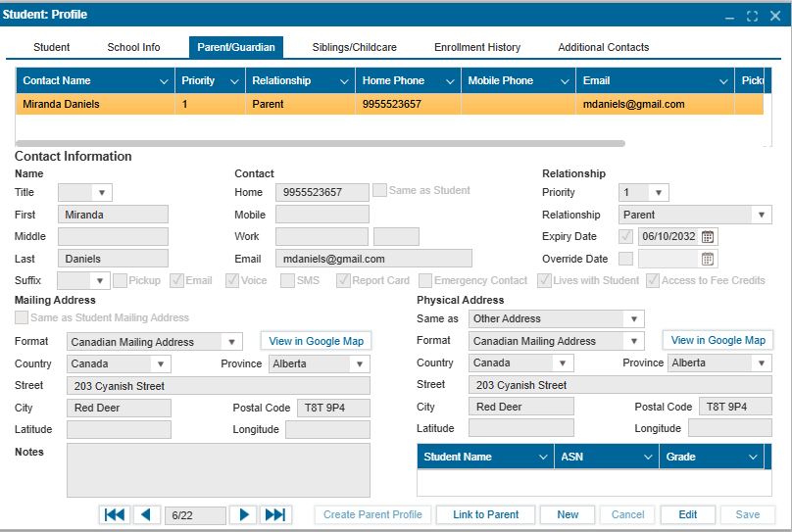Toggle the Pickup checkbox
Image resolution: width=792 pixels, height=532 pixels.
pos(120,280)
